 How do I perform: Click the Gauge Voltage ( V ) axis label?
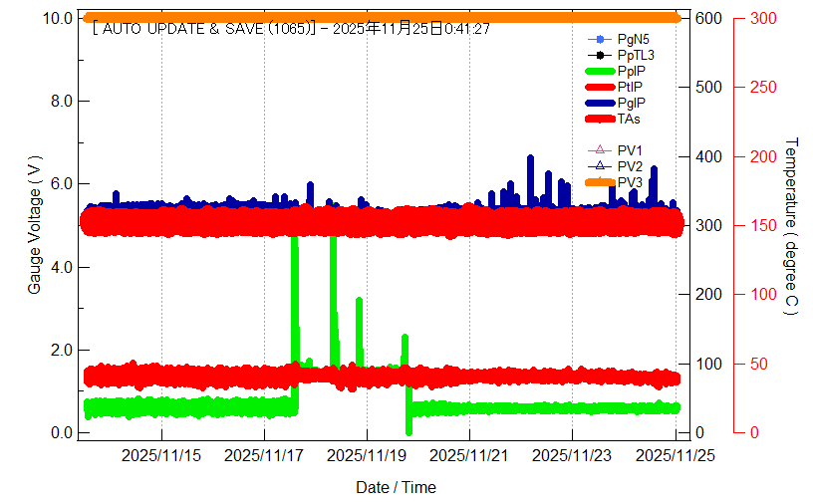click(x=35, y=225)
